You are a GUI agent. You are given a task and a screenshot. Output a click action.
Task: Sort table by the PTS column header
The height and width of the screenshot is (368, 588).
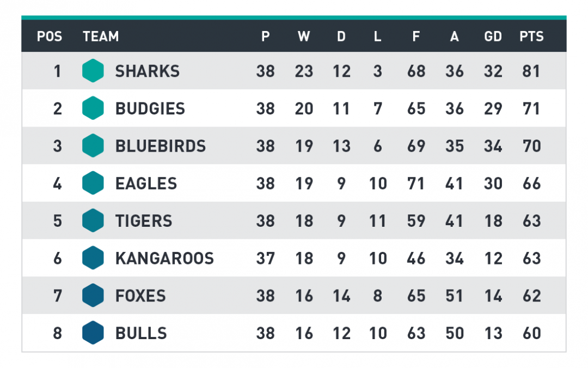coord(531,37)
